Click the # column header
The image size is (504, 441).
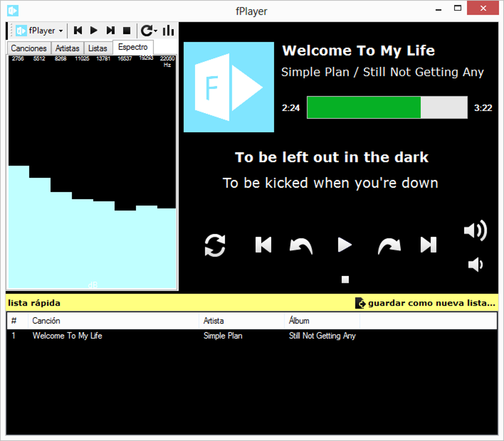point(17,321)
